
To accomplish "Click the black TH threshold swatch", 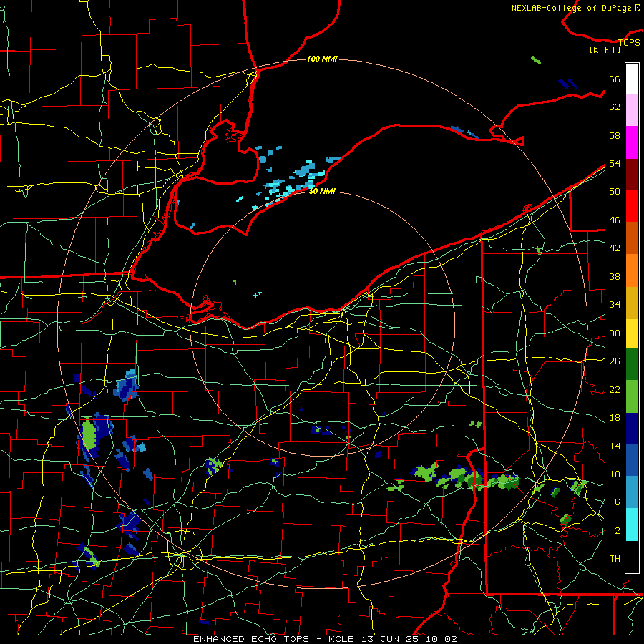I will 632,557.
